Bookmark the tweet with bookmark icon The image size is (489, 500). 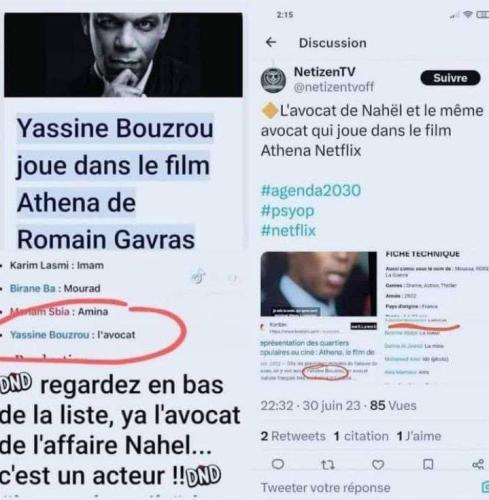pyautogui.click(x=428, y=465)
